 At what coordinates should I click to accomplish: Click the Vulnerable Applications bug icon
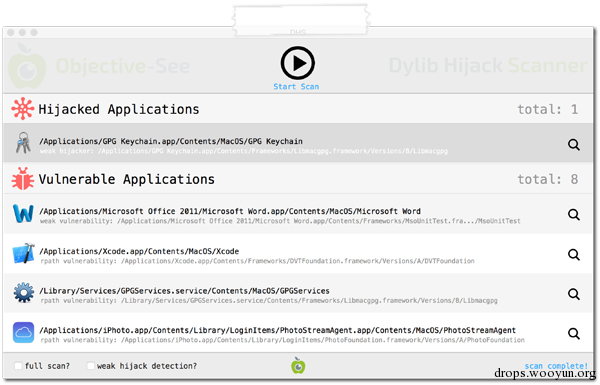(23, 179)
